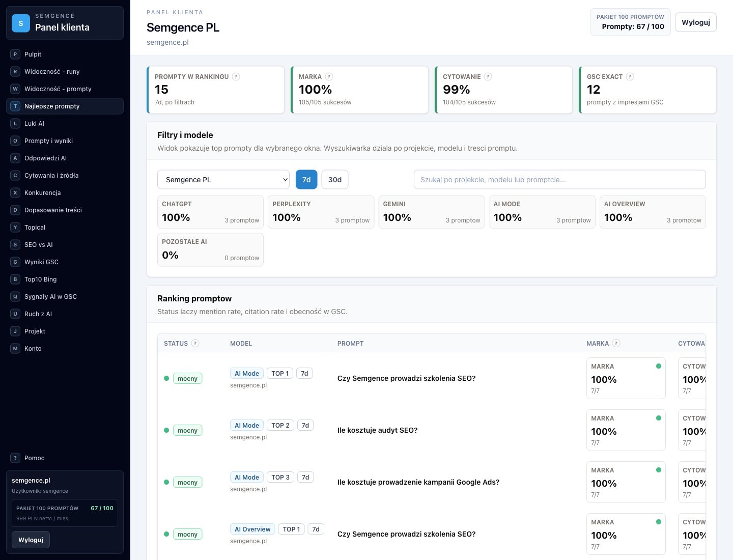Click the B icon for Top10 Bing
The height and width of the screenshot is (560, 733).
coord(15,279)
